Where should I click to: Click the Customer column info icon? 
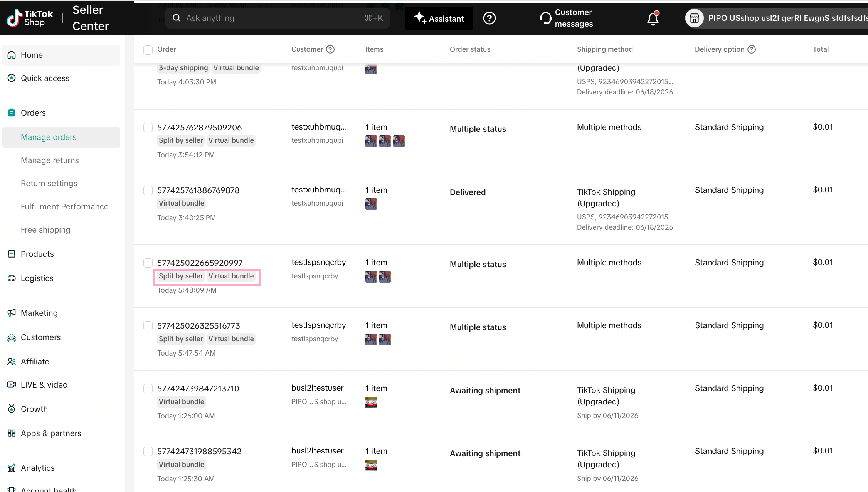click(330, 49)
